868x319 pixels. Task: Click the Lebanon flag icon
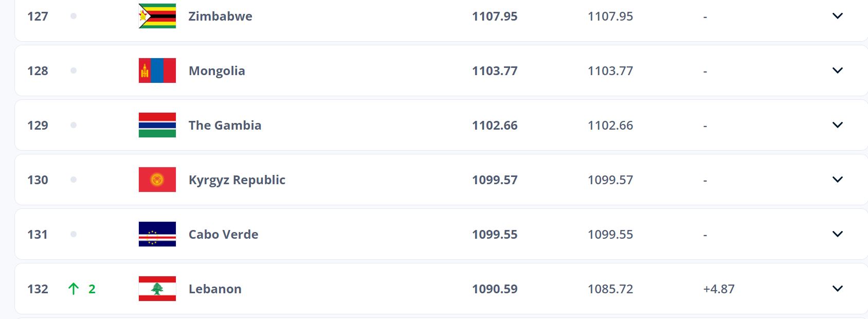tap(157, 289)
